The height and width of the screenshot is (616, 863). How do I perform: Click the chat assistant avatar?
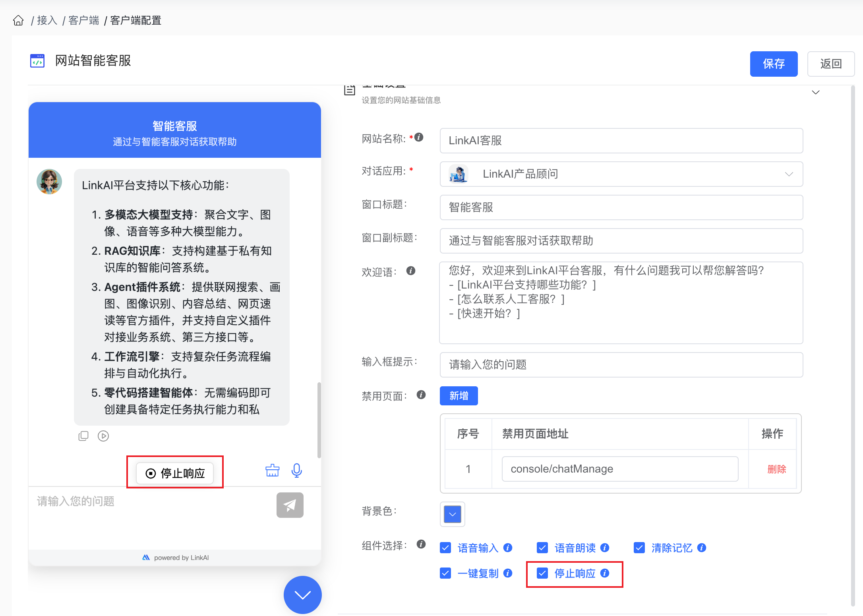tap(49, 182)
